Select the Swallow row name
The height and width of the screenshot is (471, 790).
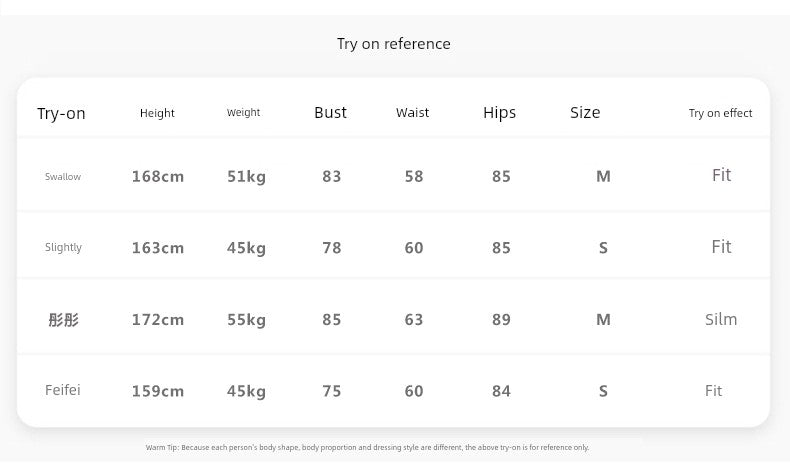coord(63,177)
